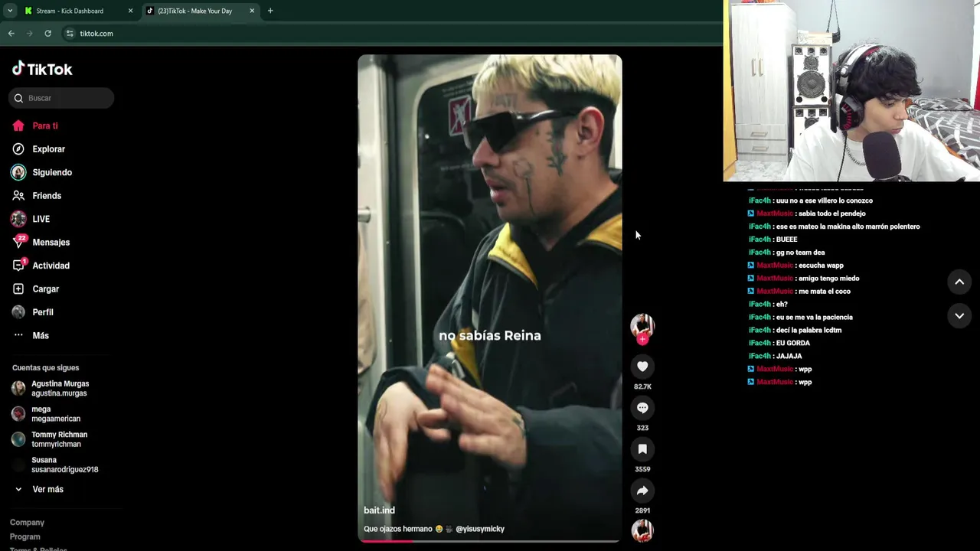This screenshot has height=551, width=980.
Task: Open the Actividad notifications
Action: click(x=41, y=266)
